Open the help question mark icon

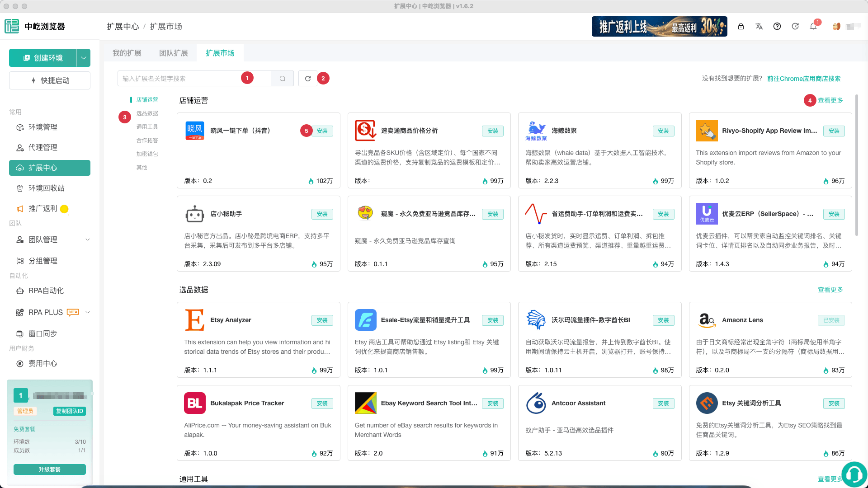tap(777, 27)
